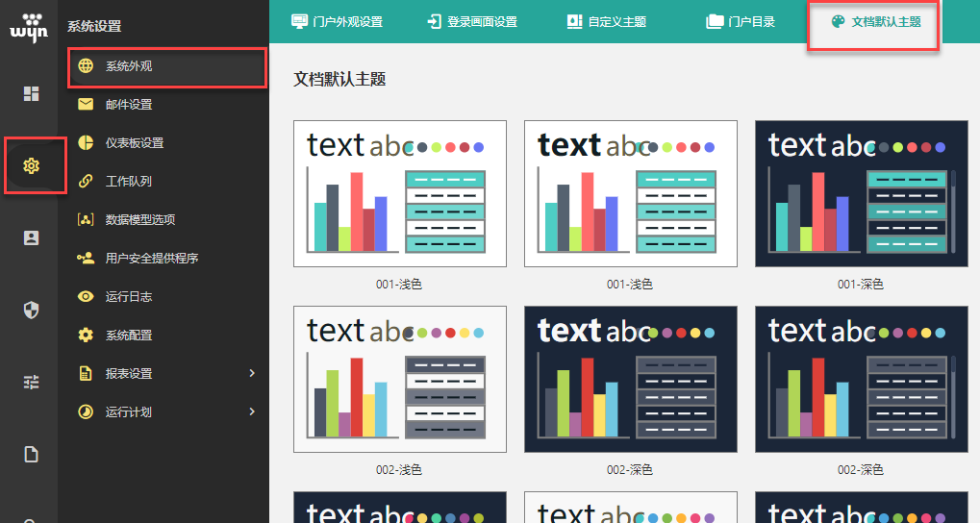Click the eye icon beside 运行日志

click(86, 297)
